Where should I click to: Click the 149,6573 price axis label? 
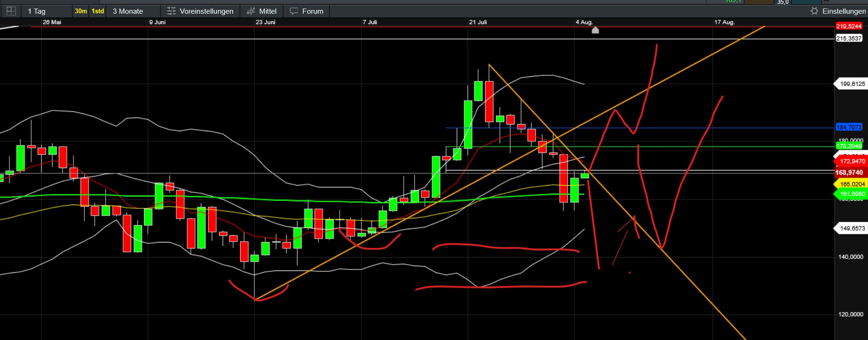(850, 228)
